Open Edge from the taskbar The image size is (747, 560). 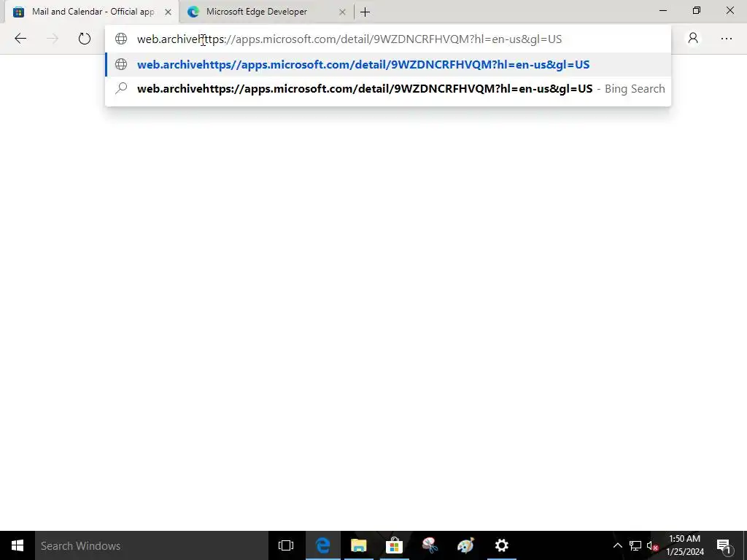(323, 545)
